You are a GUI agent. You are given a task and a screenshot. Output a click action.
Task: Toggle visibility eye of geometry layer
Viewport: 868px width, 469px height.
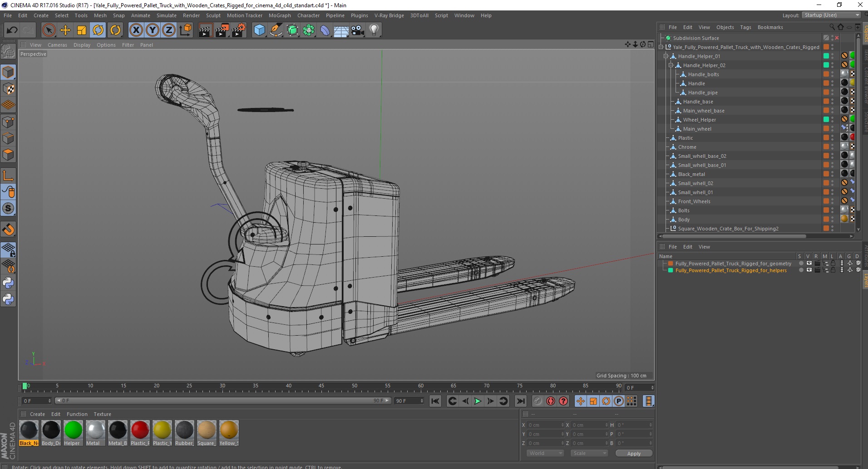pyautogui.click(x=809, y=264)
